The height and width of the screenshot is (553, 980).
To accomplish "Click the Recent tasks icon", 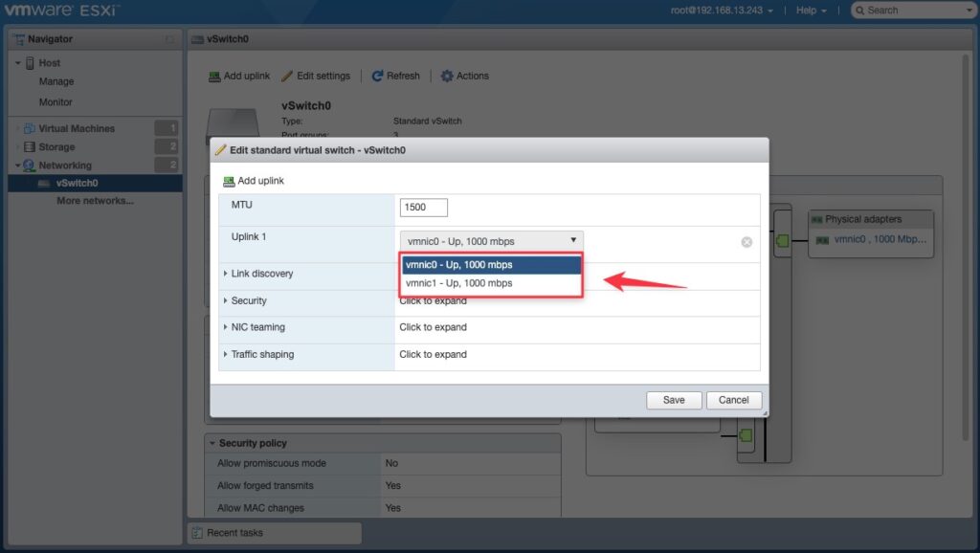I will coord(197,533).
